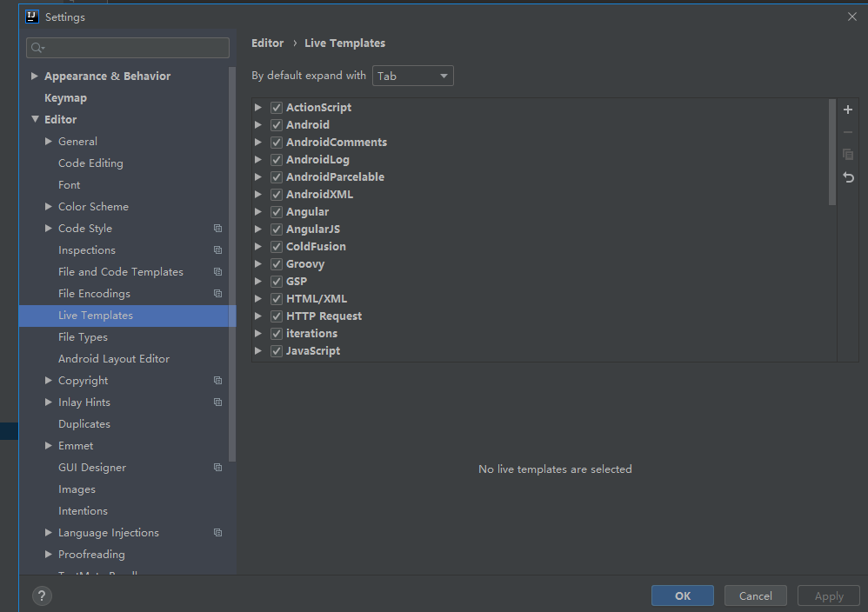Expand the HTTP Request template group
Screen dimensions: 868x612
pyautogui.click(x=258, y=316)
